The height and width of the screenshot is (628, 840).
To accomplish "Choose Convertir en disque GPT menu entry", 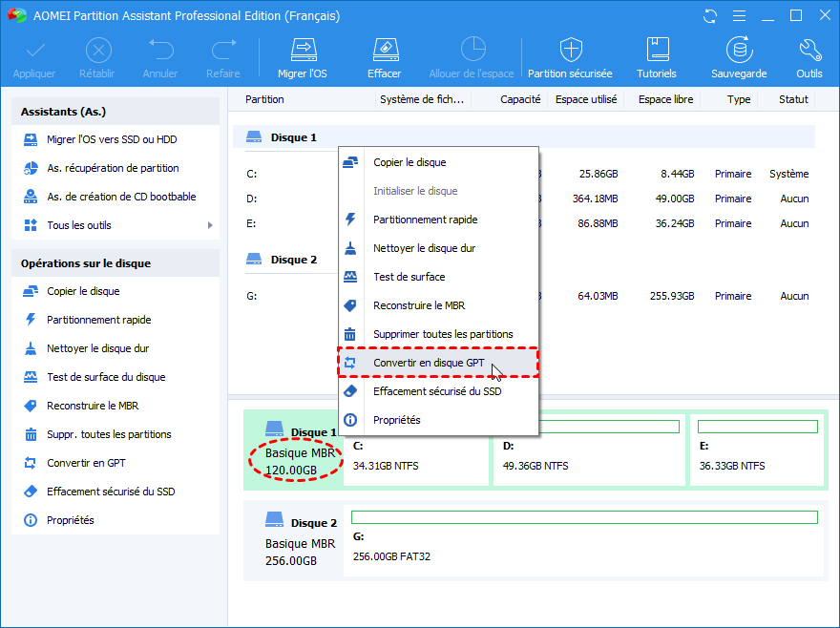I will pyautogui.click(x=429, y=363).
